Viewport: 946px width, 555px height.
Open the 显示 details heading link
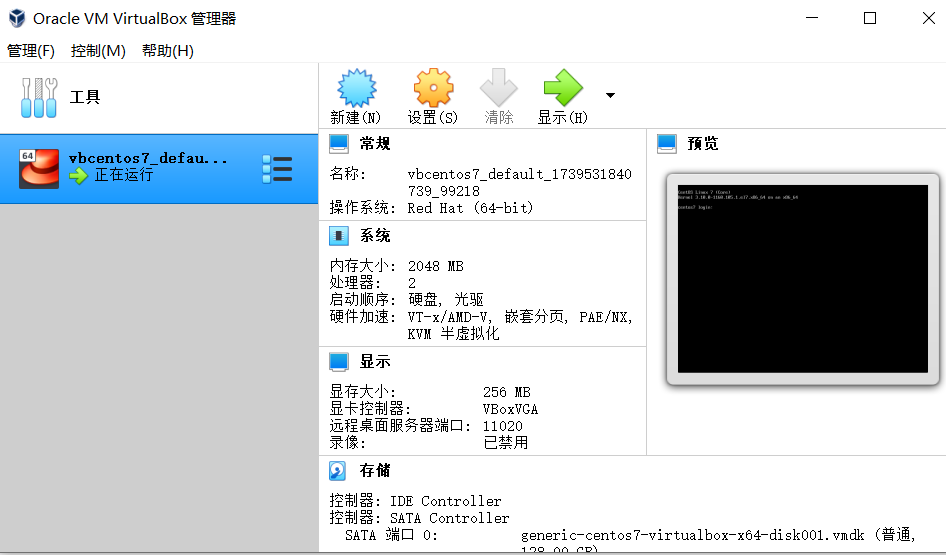click(x=375, y=362)
